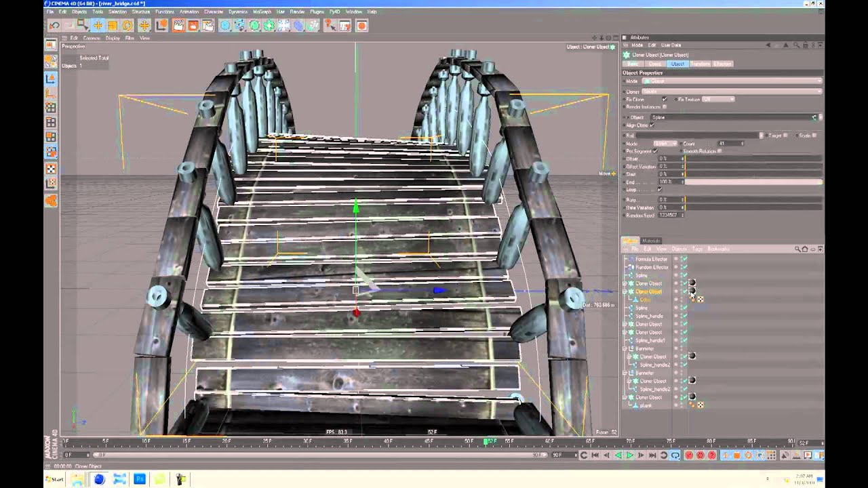Jump to the end of the animation

coord(652,455)
